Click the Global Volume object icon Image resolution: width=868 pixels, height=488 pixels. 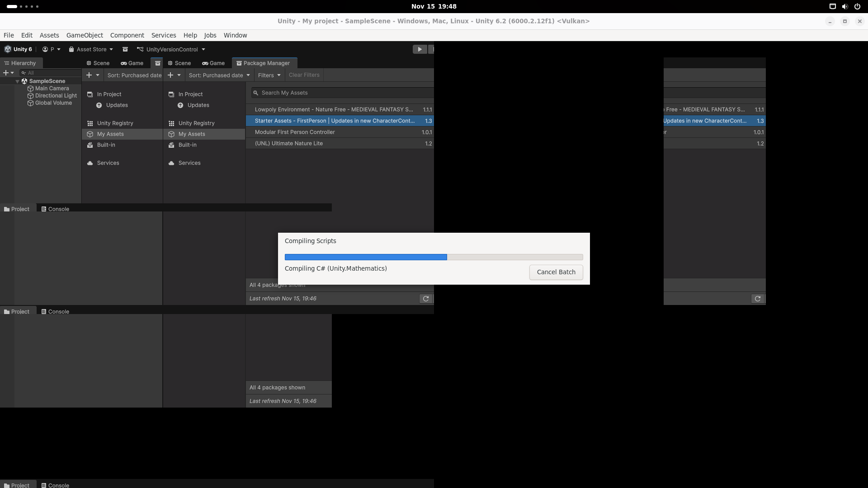(x=31, y=103)
